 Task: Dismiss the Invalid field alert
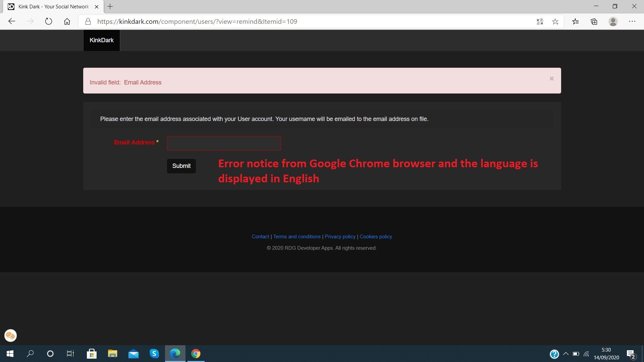pyautogui.click(x=551, y=78)
